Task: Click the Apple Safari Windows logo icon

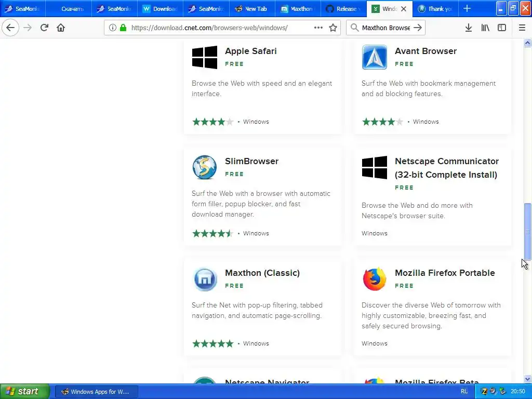Action: tap(205, 57)
